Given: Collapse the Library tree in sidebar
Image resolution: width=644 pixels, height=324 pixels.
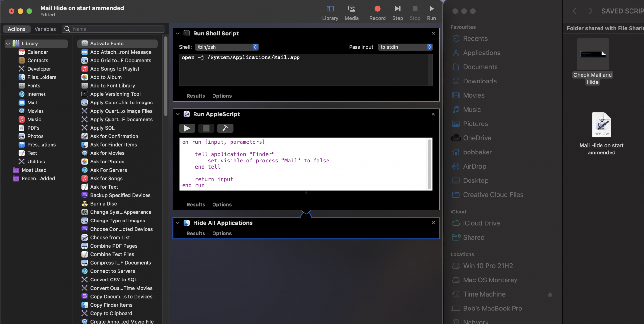Looking at the screenshot, I should 8,44.
